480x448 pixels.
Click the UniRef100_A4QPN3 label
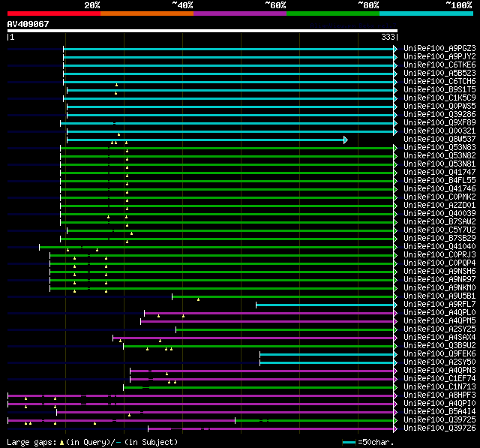(x=439, y=371)
